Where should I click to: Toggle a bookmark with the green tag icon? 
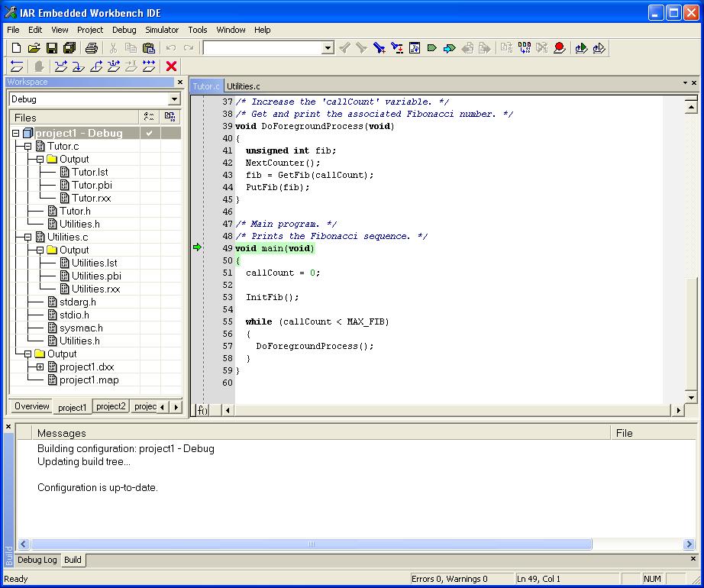click(x=432, y=48)
